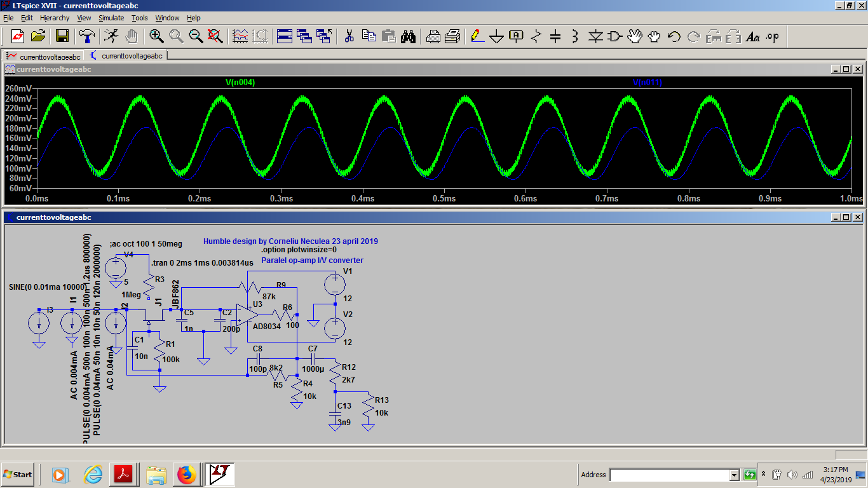Select the copy tool in the toolbar

click(x=369, y=36)
